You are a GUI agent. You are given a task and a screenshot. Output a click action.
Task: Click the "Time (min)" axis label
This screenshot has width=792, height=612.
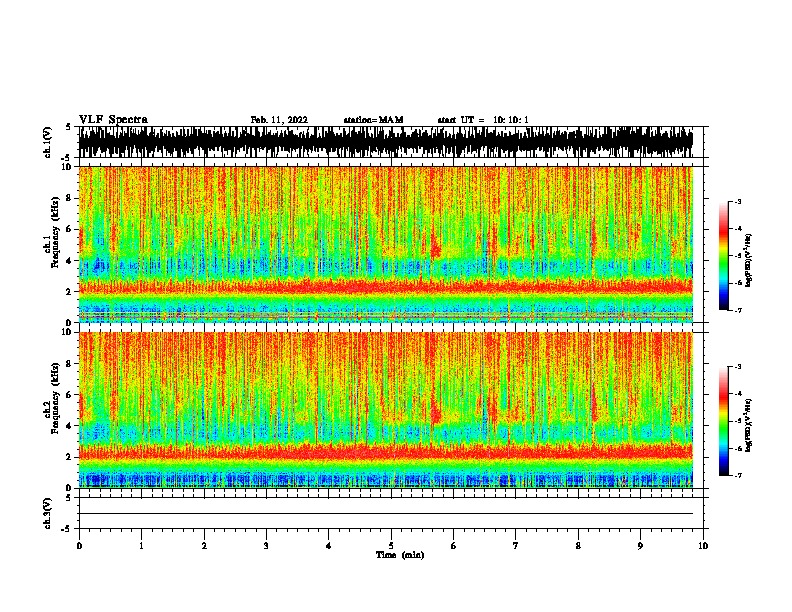[400, 555]
